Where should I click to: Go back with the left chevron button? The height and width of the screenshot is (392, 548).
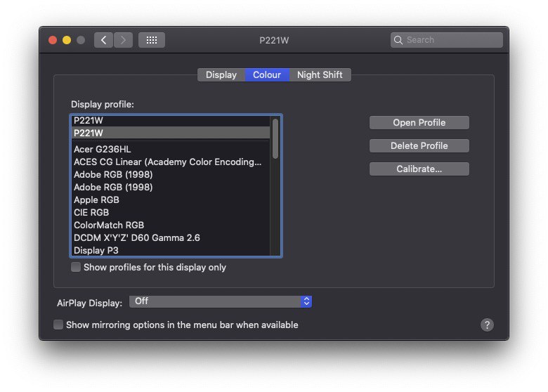pos(103,40)
